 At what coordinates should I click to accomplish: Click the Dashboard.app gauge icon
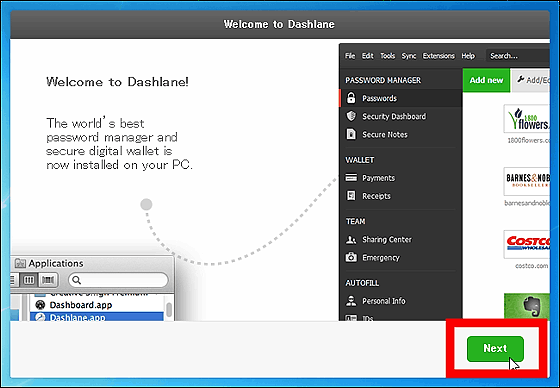tap(40, 305)
